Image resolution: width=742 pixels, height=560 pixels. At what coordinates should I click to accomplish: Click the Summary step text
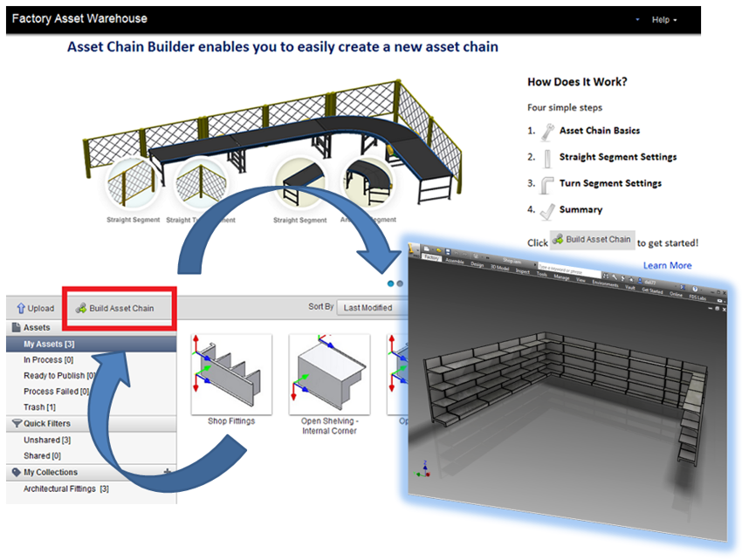point(581,209)
